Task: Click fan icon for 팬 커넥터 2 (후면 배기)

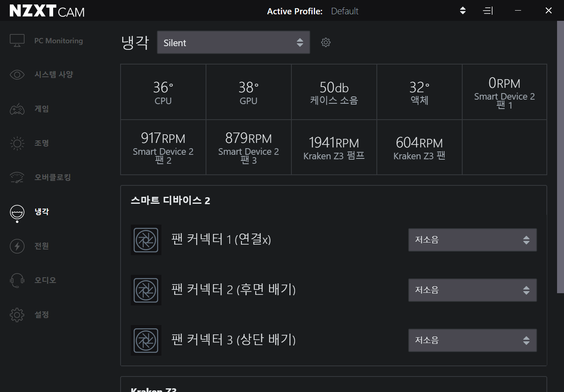Action: pyautogui.click(x=146, y=290)
